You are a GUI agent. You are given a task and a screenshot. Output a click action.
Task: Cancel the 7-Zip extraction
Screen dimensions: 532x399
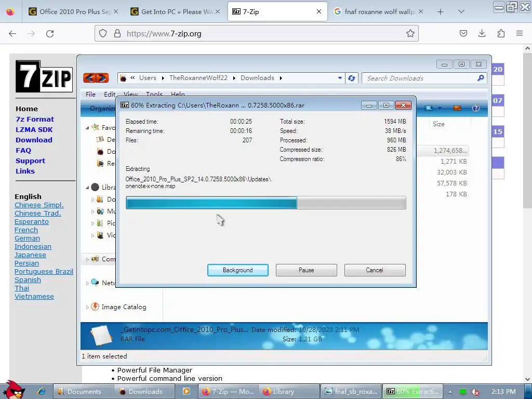375,270
